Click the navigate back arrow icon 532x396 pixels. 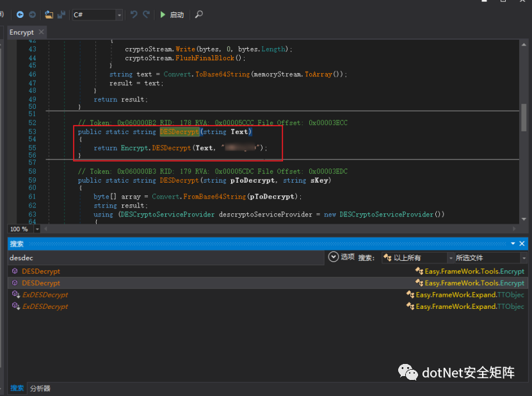pos(20,14)
